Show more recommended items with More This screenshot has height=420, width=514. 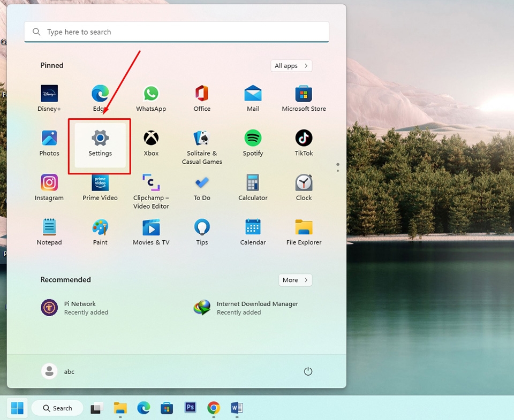(x=295, y=280)
